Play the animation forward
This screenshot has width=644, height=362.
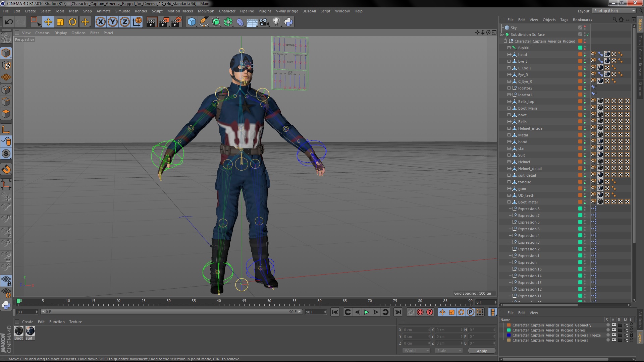pyautogui.click(x=366, y=312)
